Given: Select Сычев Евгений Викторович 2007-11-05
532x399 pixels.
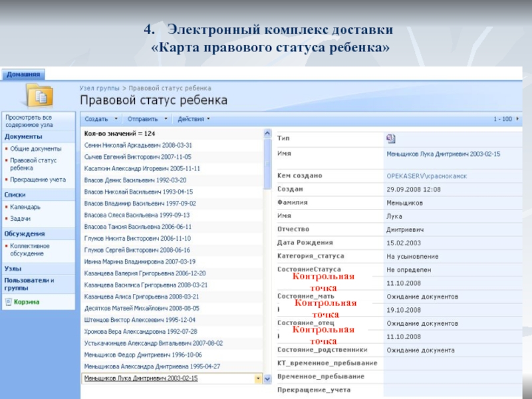Looking at the screenshot, I should [x=138, y=157].
